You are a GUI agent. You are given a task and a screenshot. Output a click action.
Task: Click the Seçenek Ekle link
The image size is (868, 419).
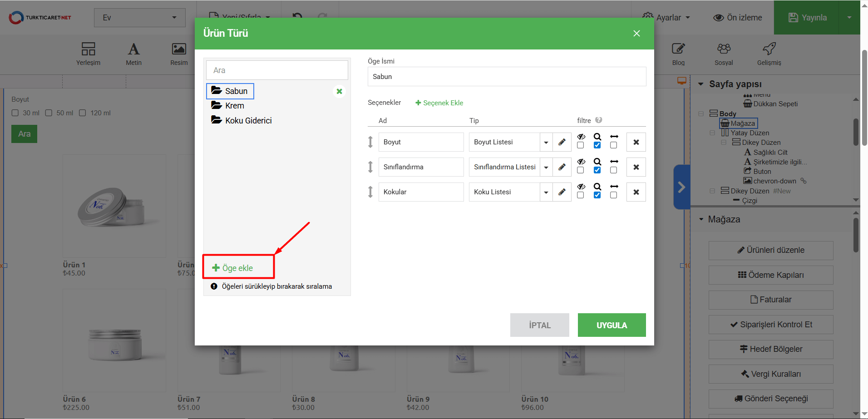pos(439,103)
